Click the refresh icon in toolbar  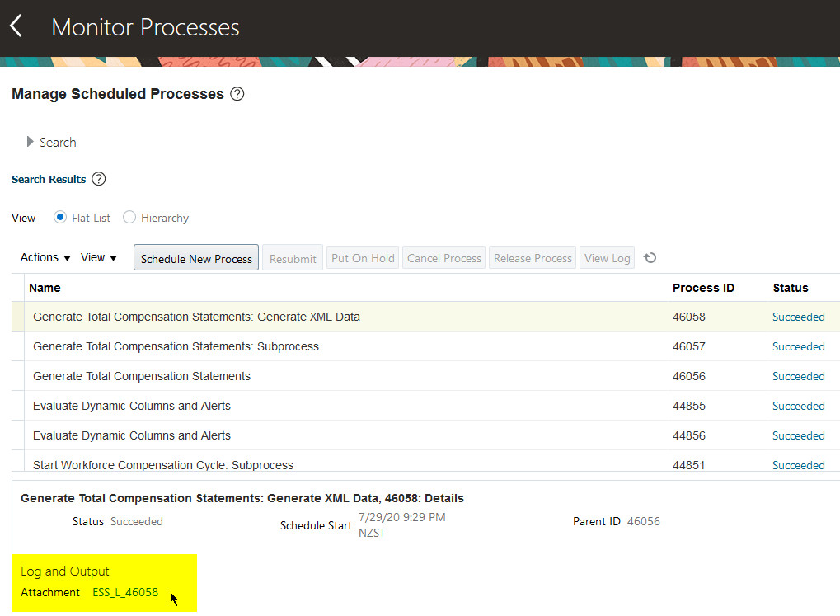coord(650,258)
